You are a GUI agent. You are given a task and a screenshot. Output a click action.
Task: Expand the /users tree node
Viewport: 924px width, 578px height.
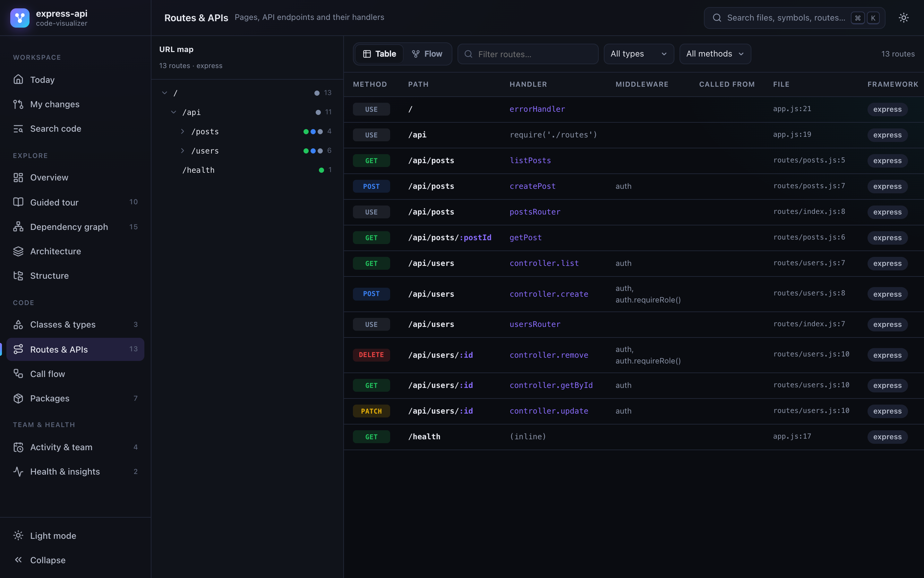(183, 151)
